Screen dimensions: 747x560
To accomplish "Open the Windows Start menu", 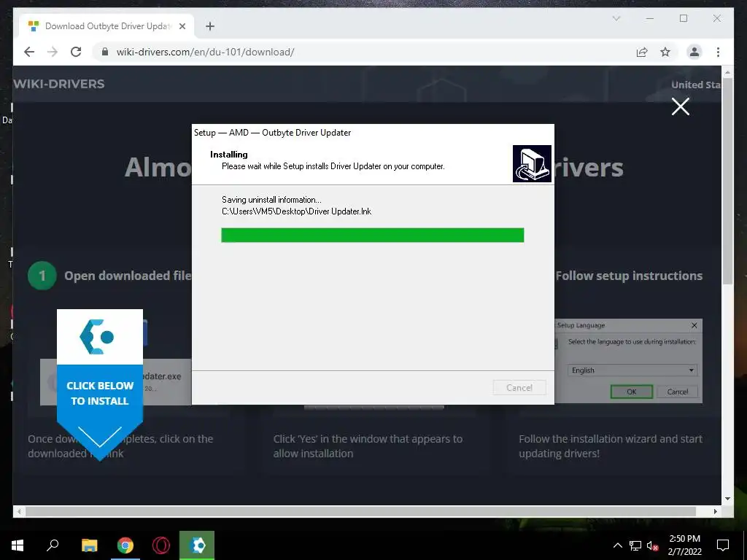I will tap(18, 545).
